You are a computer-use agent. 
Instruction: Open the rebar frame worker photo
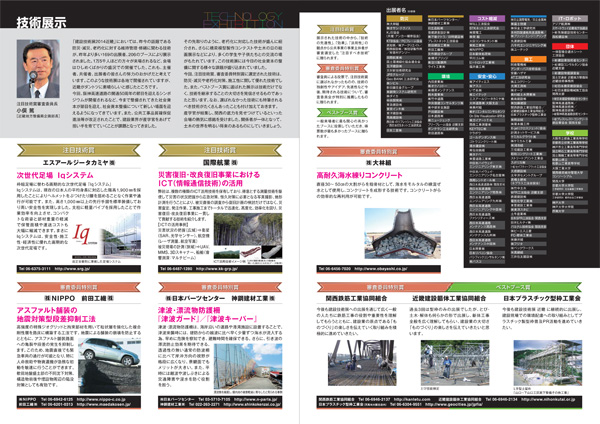point(455,363)
